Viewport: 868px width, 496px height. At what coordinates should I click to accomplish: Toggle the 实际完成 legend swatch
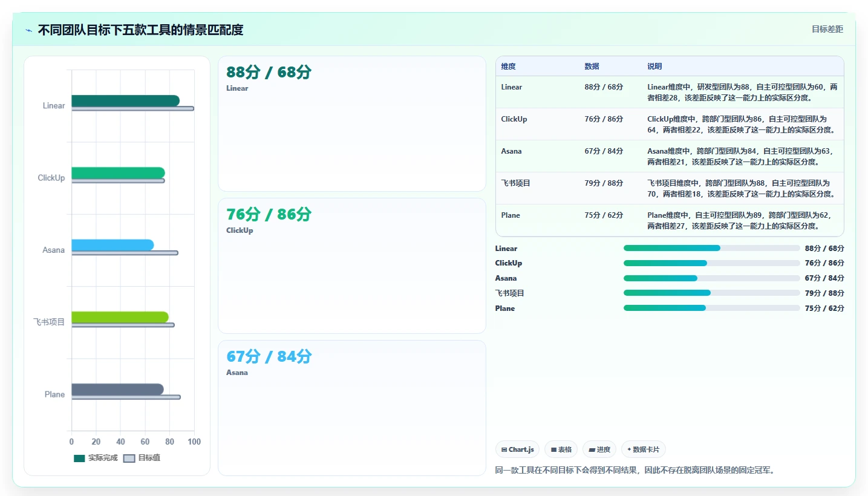click(79, 458)
